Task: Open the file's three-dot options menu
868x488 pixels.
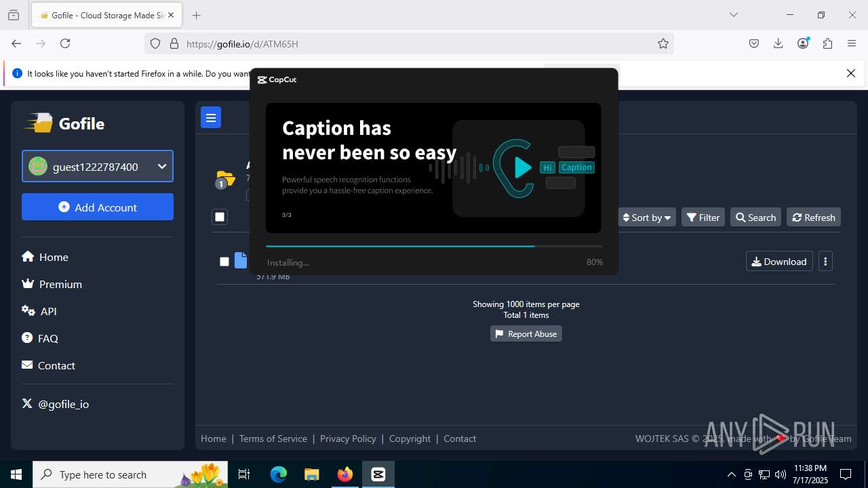Action: (x=825, y=262)
